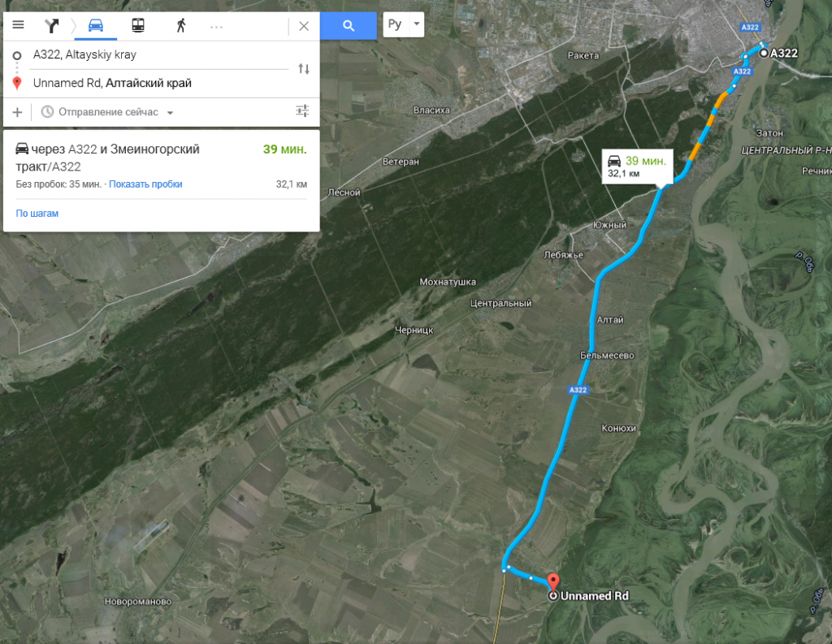Open the hamburger main menu
Screen dimensions: 832x644
coord(18,25)
